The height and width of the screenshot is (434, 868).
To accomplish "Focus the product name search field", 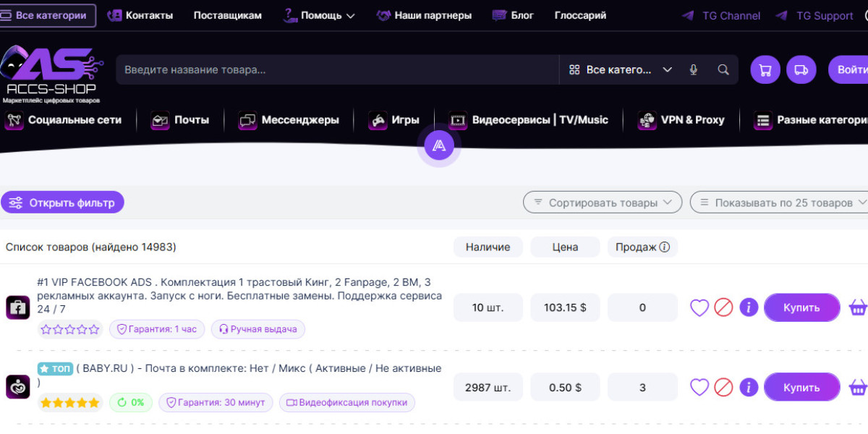I will (337, 70).
